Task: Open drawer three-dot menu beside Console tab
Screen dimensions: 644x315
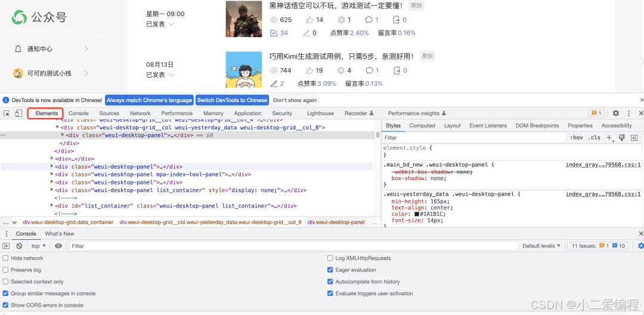Action: [x=6, y=234]
